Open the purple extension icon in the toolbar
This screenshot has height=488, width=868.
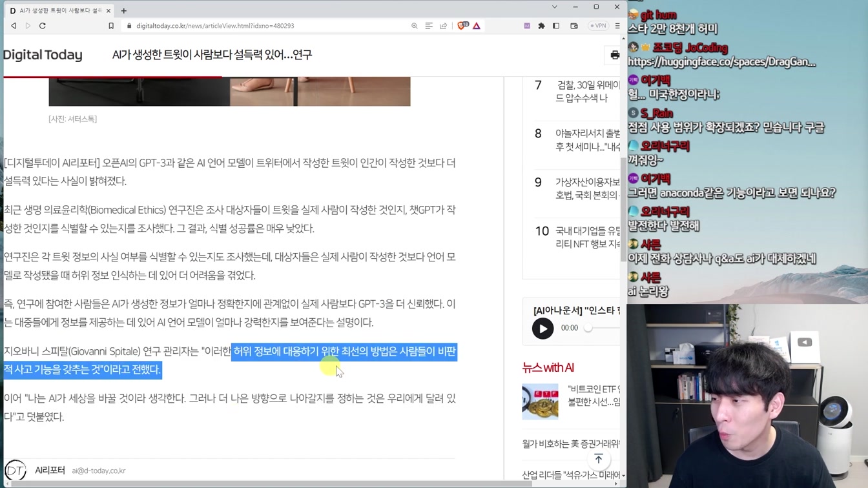527,26
